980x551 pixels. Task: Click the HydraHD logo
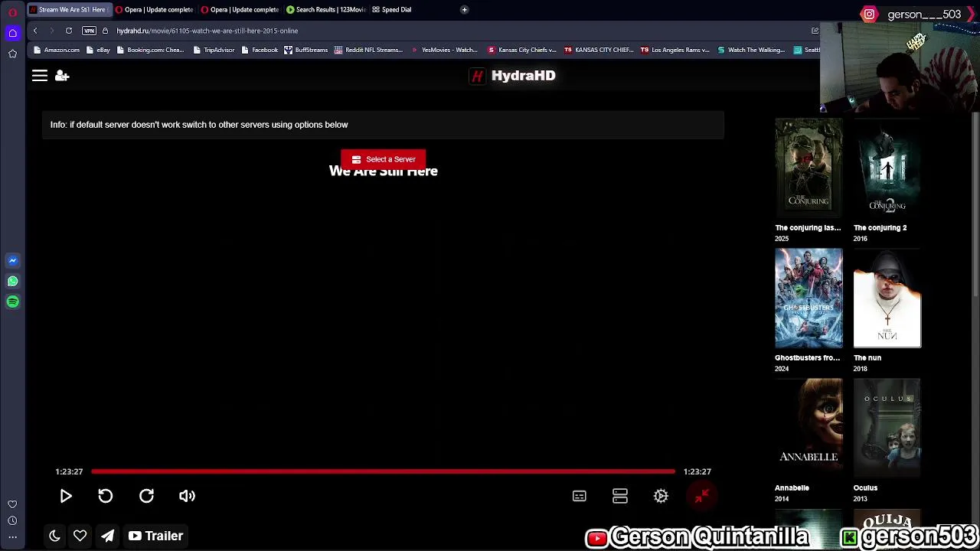(x=512, y=76)
